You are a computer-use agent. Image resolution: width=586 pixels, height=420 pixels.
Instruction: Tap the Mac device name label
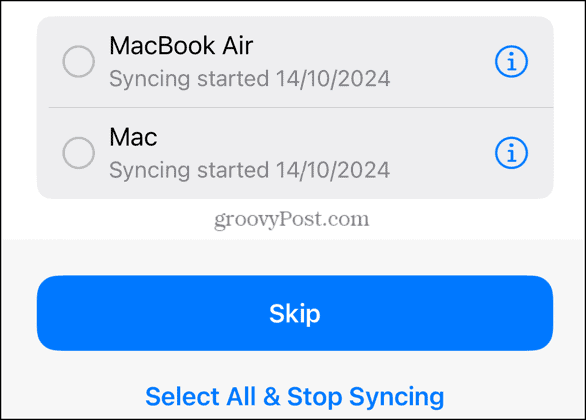[133, 137]
